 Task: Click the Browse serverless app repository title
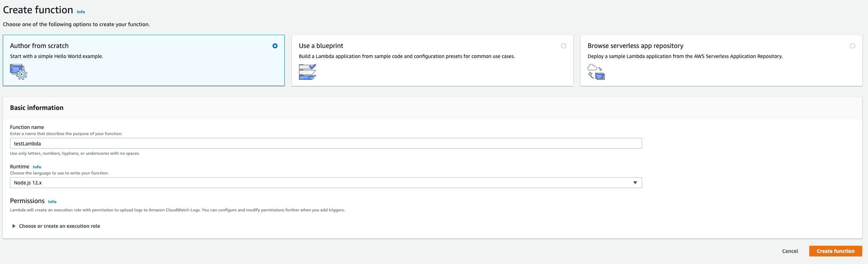click(x=636, y=46)
